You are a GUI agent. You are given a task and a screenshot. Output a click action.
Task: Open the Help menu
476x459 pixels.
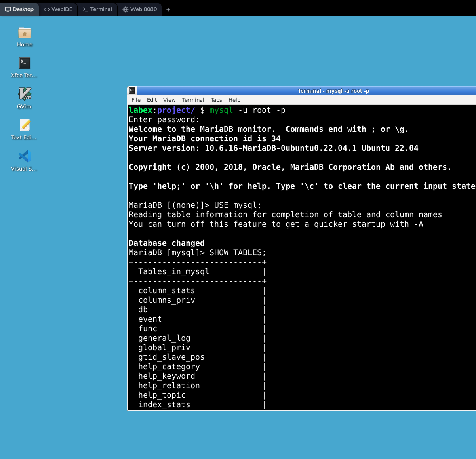coord(234,100)
